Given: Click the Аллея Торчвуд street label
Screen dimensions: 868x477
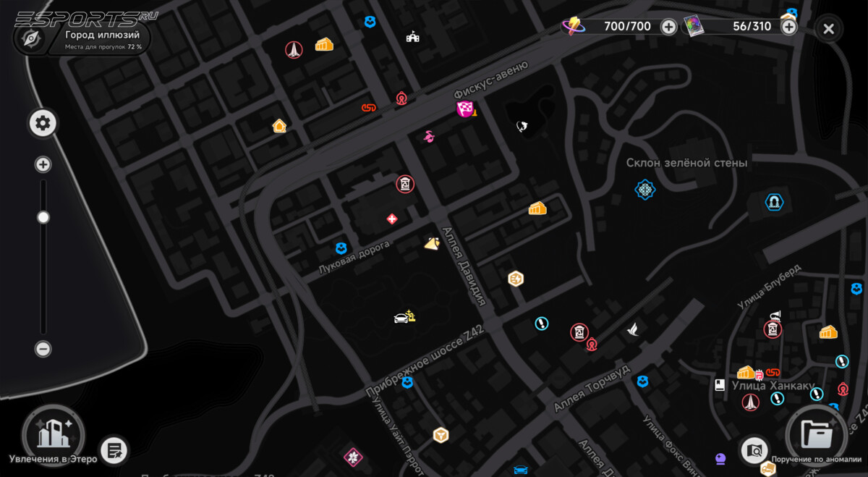Looking at the screenshot, I should coord(592,389).
